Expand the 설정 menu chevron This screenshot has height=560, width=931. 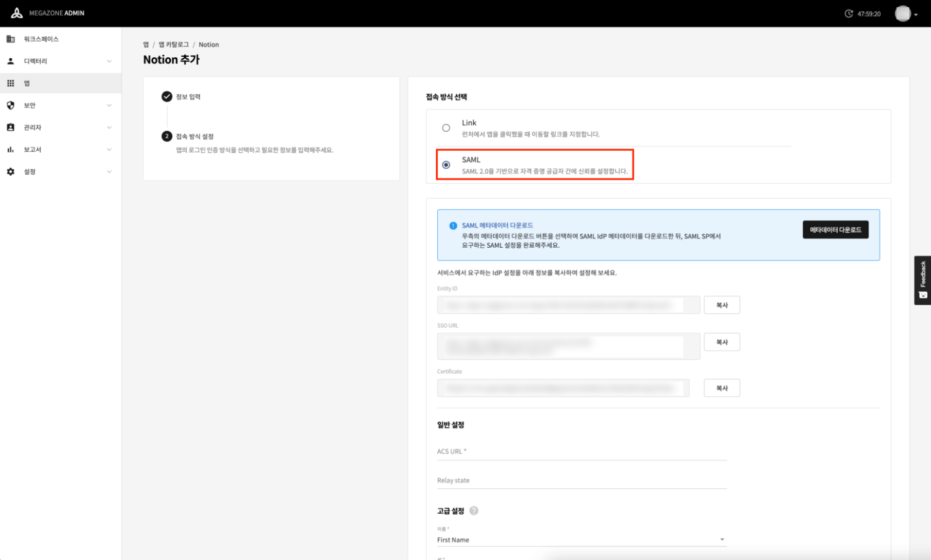click(109, 172)
